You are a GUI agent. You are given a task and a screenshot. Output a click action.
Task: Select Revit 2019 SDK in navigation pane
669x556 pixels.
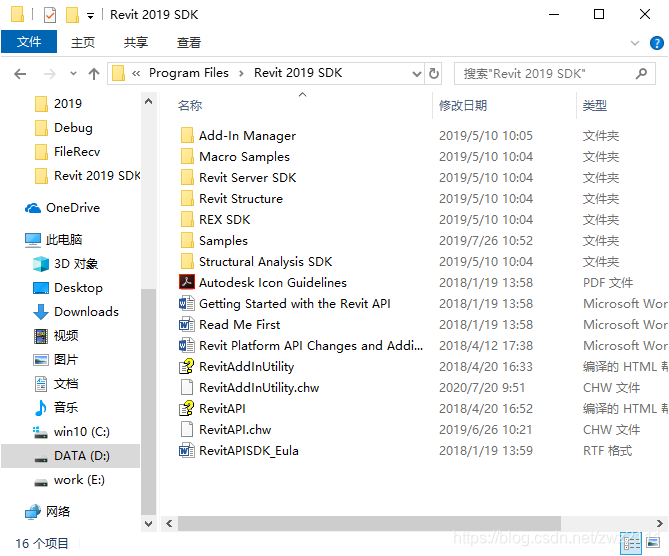pyautogui.click(x=97, y=175)
